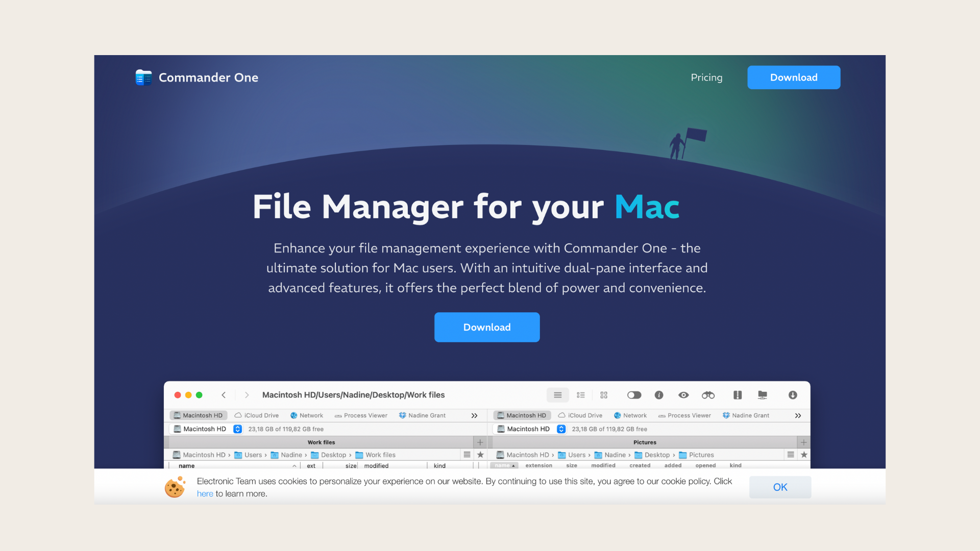Sort right pane by extension column
980x551 pixels.
pyautogui.click(x=538, y=465)
